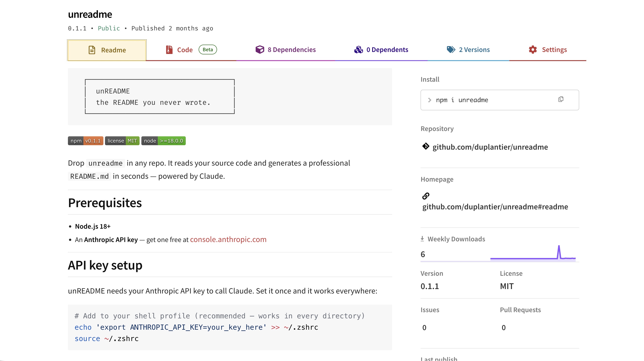The width and height of the screenshot is (644, 361).
Task: Click the npm v0.1.1 badge
Action: (x=85, y=141)
